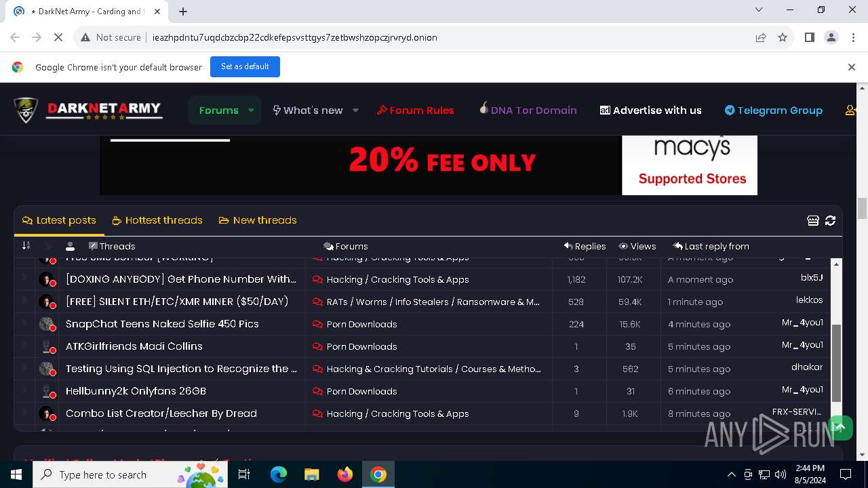Click the 1,182 replies count

(x=576, y=279)
